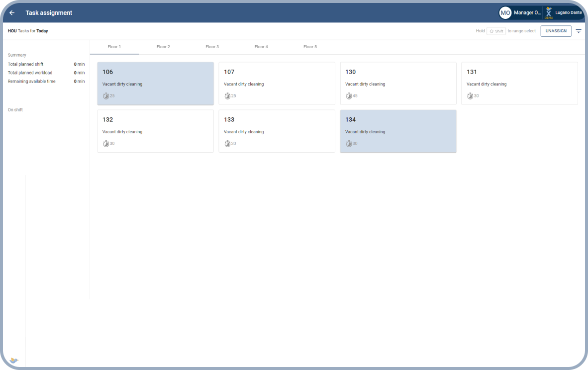Click the stopwatch icon on room 131

coord(470,96)
